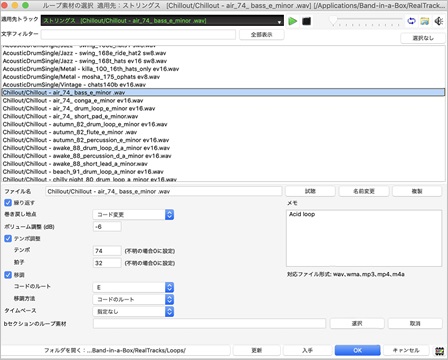The width and height of the screenshot is (448, 360).
Task: Click the film clapper icon at bottom right
Action: coord(440,351)
